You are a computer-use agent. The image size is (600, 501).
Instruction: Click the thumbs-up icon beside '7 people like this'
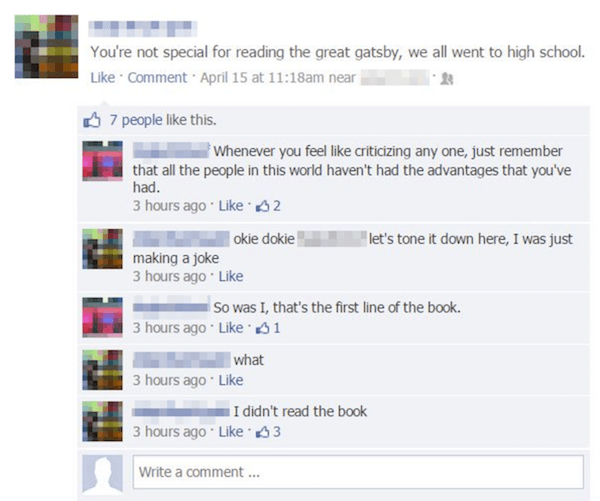tap(92, 120)
